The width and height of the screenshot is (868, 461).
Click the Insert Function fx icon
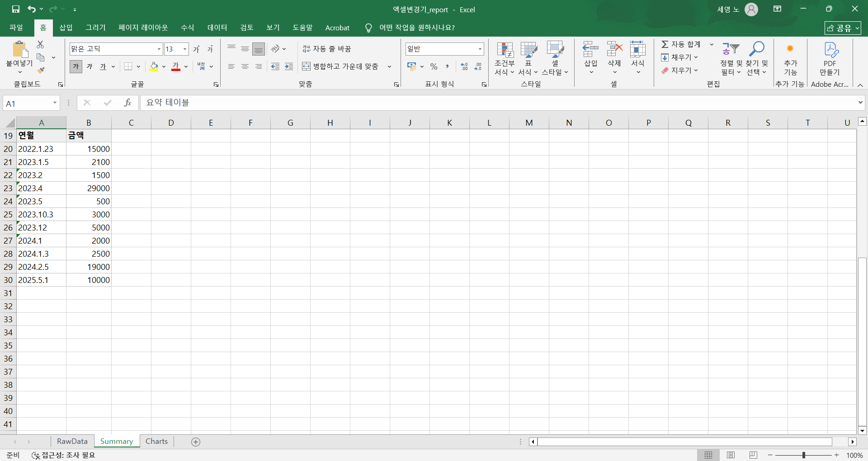click(127, 103)
